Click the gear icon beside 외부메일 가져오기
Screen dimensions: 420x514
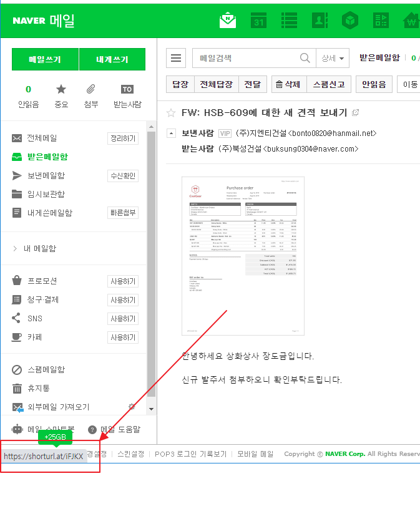(132, 407)
